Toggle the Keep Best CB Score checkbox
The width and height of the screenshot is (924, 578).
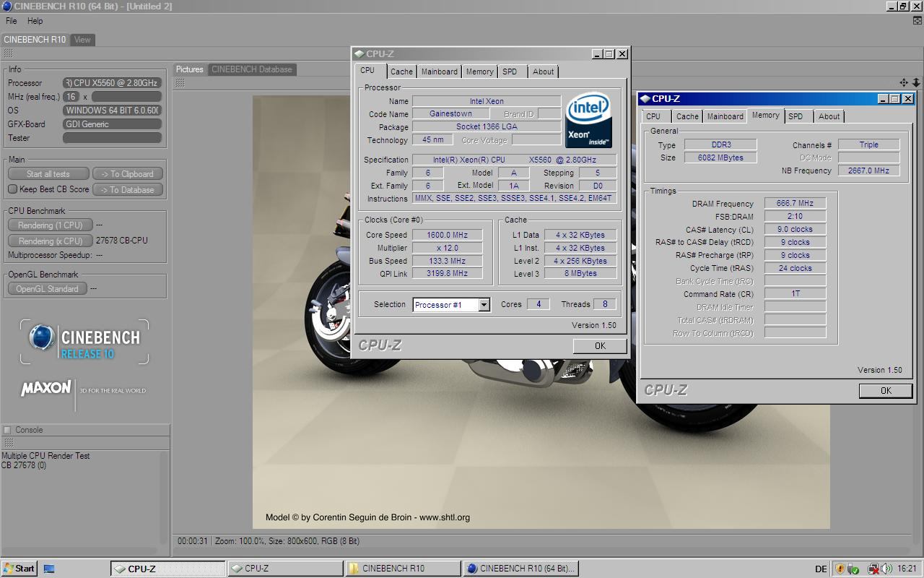point(12,189)
